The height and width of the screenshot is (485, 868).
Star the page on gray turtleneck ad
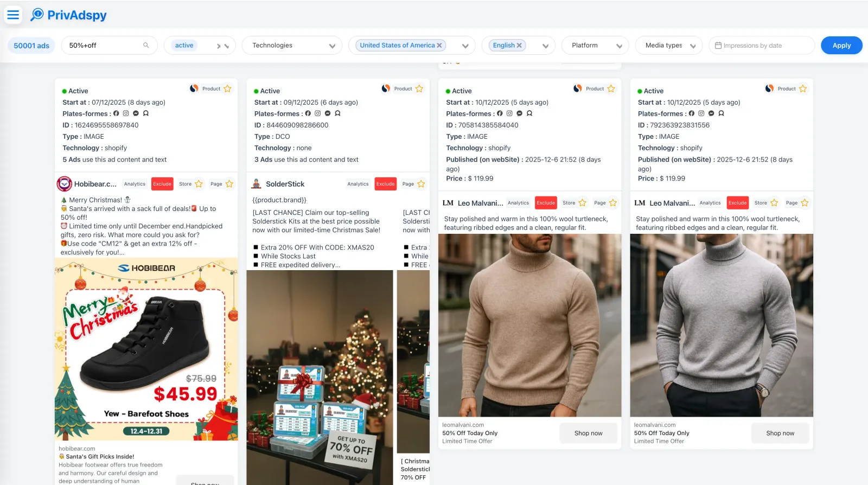click(x=805, y=203)
